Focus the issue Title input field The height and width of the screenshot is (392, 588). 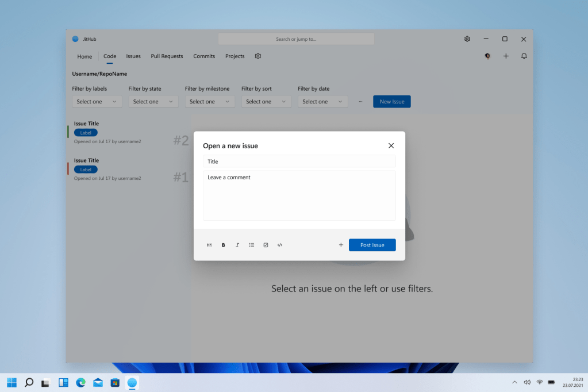pos(299,162)
